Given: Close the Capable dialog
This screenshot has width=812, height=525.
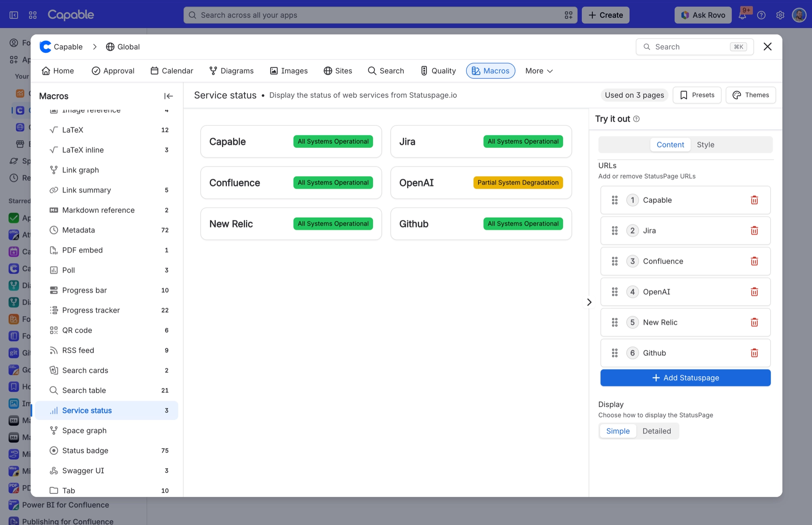Looking at the screenshot, I should click(767, 47).
